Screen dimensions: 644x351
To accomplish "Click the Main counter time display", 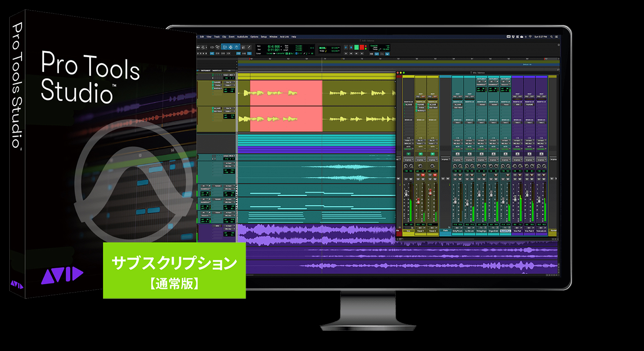I will click(x=274, y=46).
